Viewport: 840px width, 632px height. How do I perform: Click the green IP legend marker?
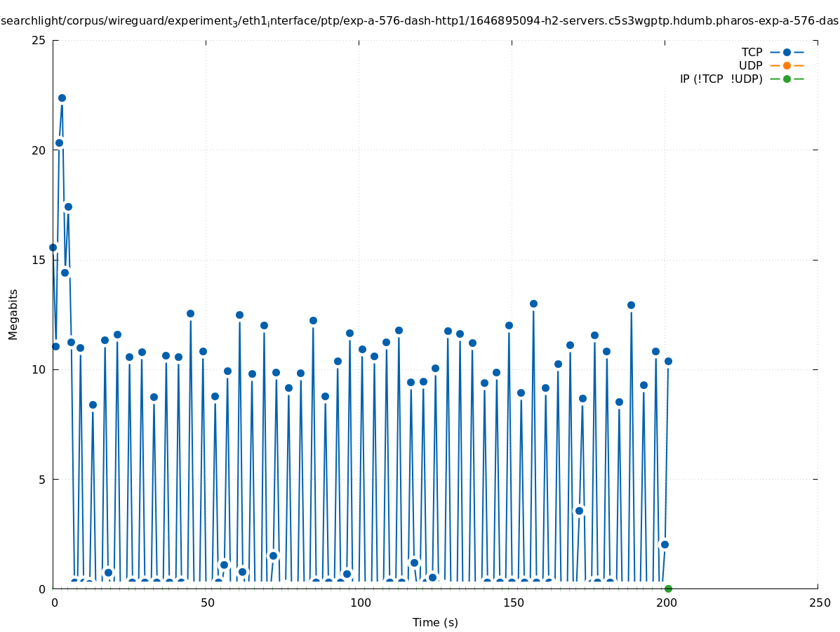click(787, 79)
